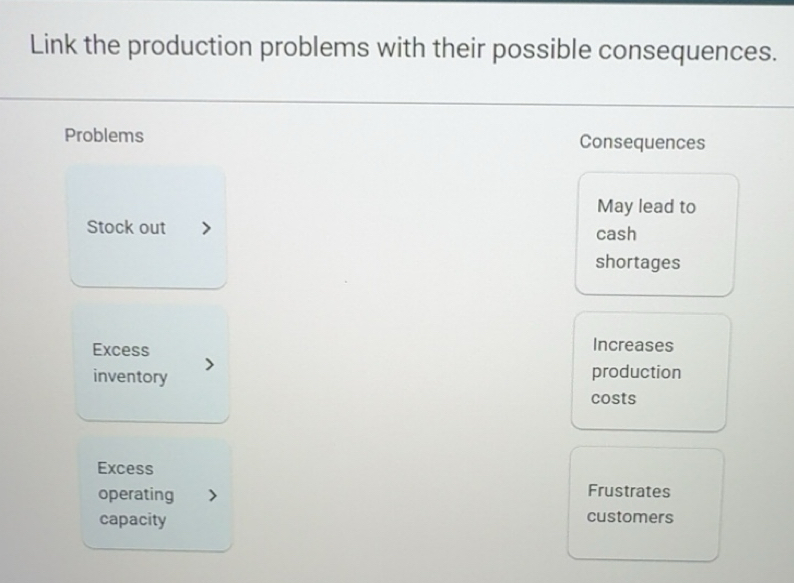Click the word 'inventory' in the problems list

coord(130,377)
